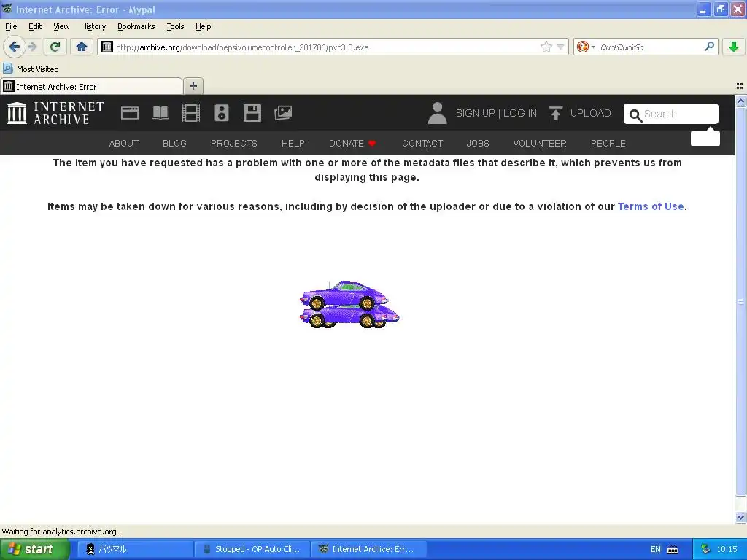The height and width of the screenshot is (560, 747).
Task: Open the Web section icon
Action: pos(130,113)
